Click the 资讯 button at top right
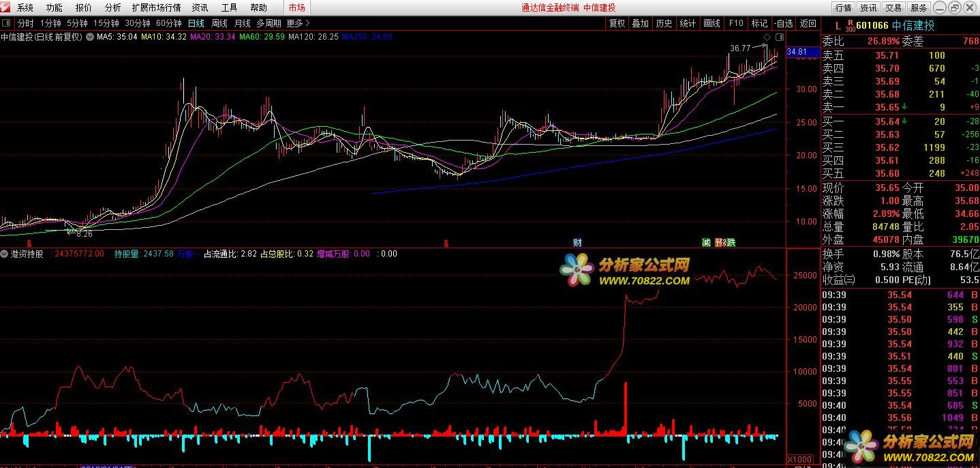 pos(868,8)
